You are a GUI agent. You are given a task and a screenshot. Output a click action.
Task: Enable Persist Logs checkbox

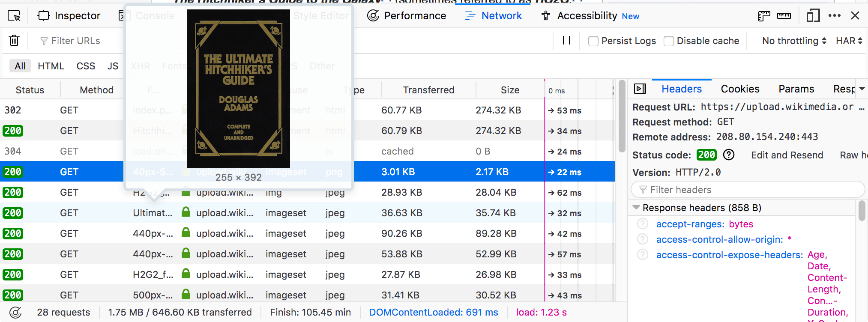click(x=593, y=41)
